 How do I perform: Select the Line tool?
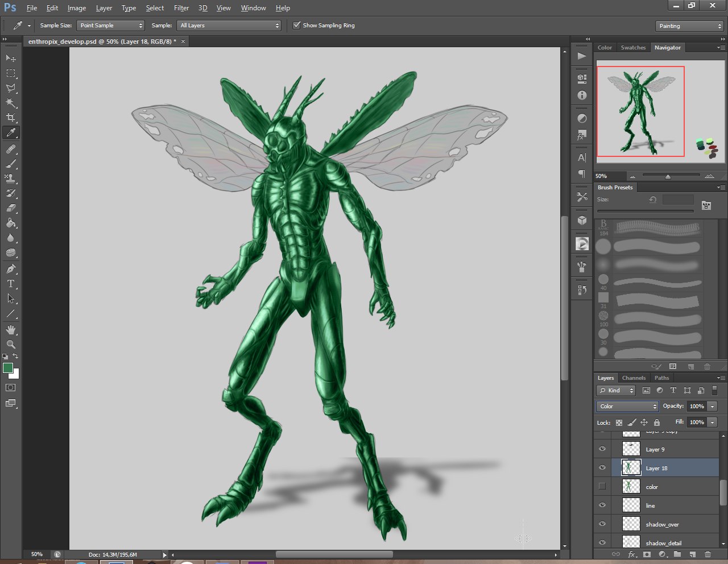pos(11,313)
